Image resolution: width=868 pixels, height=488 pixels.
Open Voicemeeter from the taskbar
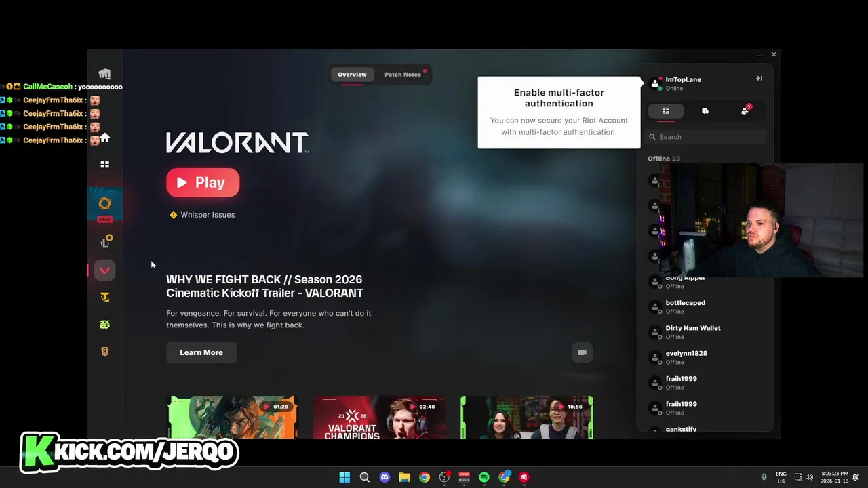[465, 477]
